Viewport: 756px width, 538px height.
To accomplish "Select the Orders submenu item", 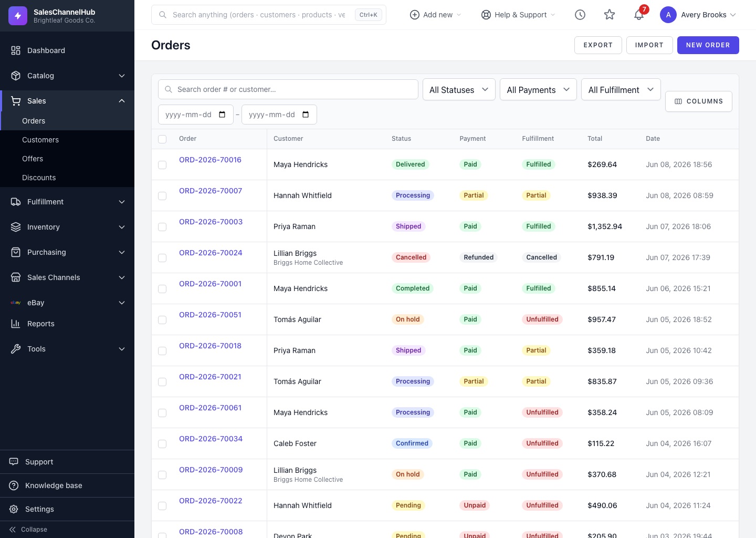I will (34, 121).
